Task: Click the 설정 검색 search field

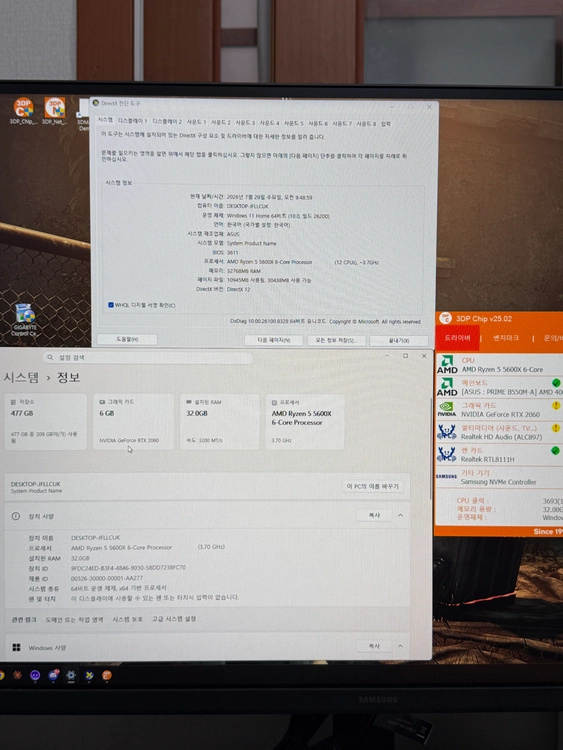Action: pyautogui.click(x=147, y=357)
